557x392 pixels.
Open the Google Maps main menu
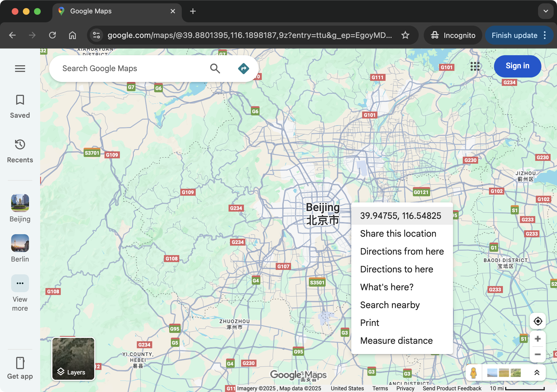click(x=20, y=69)
